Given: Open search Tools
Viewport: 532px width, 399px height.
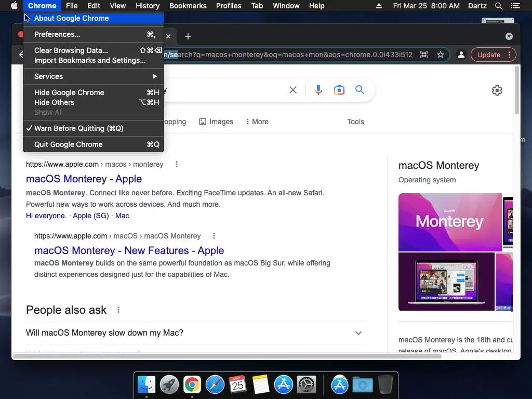Looking at the screenshot, I should [355, 122].
